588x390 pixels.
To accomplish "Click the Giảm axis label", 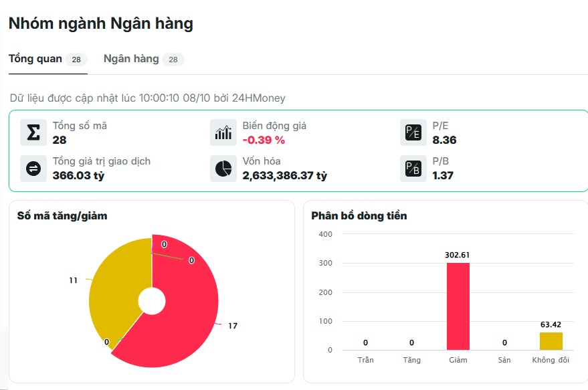I will click(x=458, y=360).
